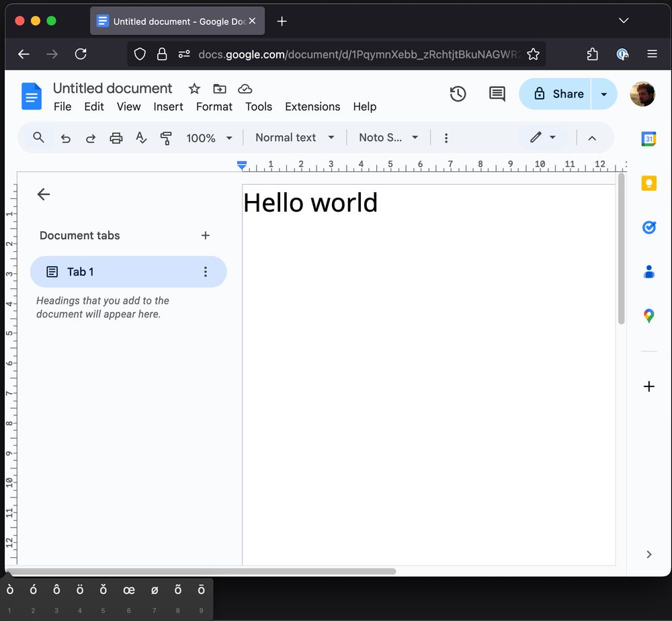The image size is (672, 621).
Task: Open the Help menu
Action: pos(365,107)
